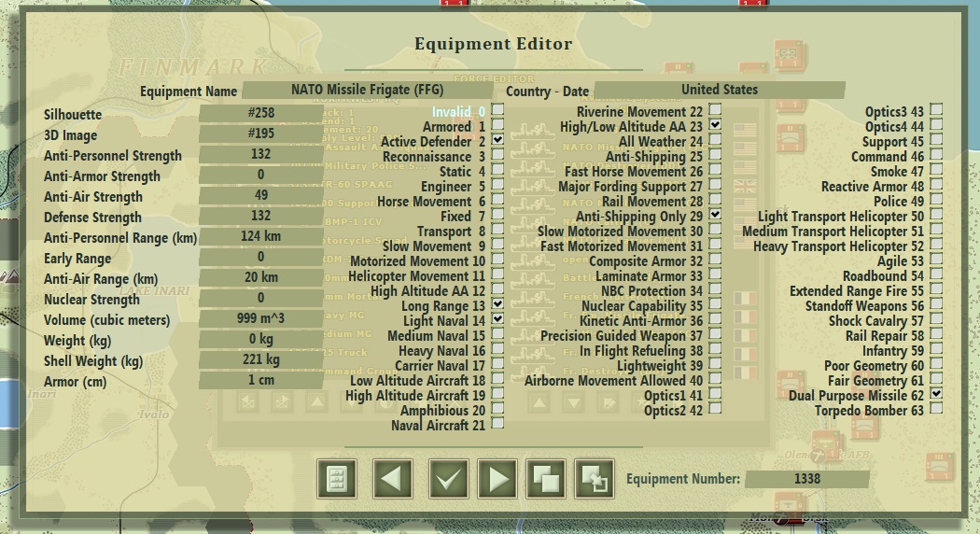Enable the Engineer 5 flag

pyautogui.click(x=497, y=185)
